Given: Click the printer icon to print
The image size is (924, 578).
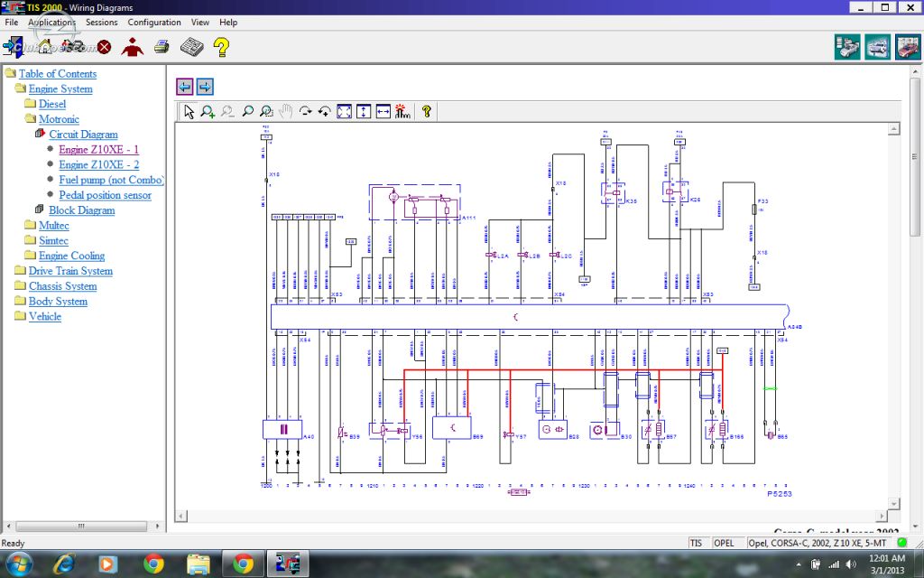Looking at the screenshot, I should pyautogui.click(x=162, y=47).
